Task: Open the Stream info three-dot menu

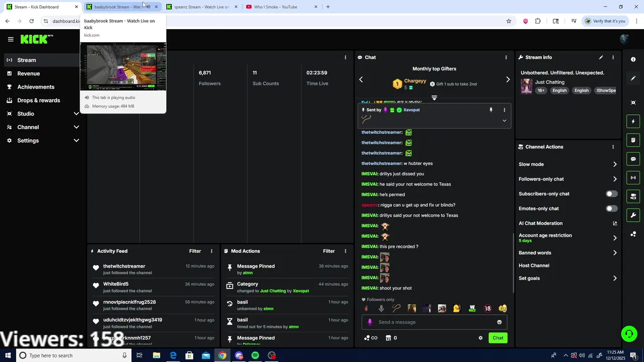Action: point(613,57)
